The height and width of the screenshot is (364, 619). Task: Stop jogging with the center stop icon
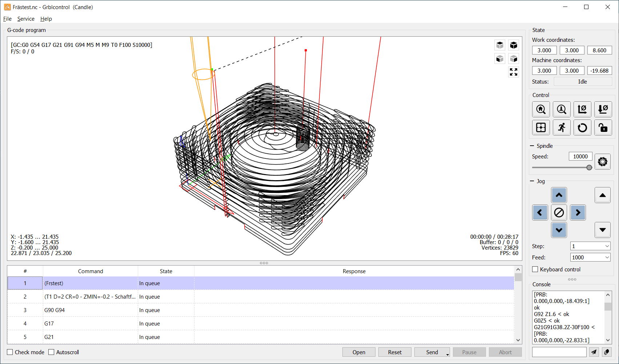tap(559, 213)
